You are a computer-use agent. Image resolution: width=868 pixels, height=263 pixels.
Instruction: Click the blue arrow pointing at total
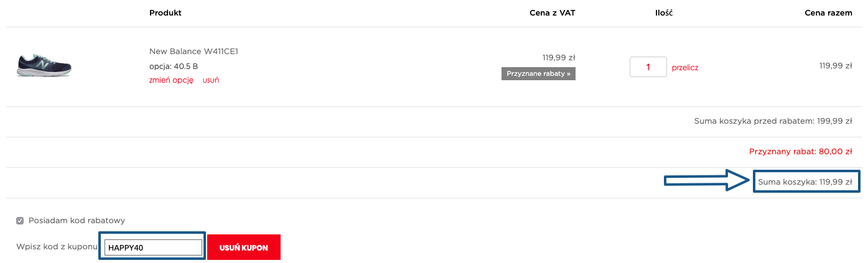(x=708, y=181)
